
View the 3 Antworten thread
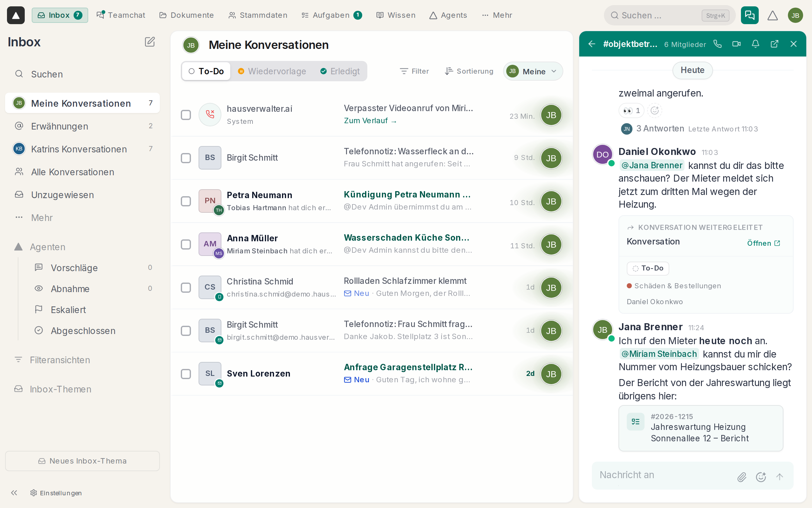point(660,129)
